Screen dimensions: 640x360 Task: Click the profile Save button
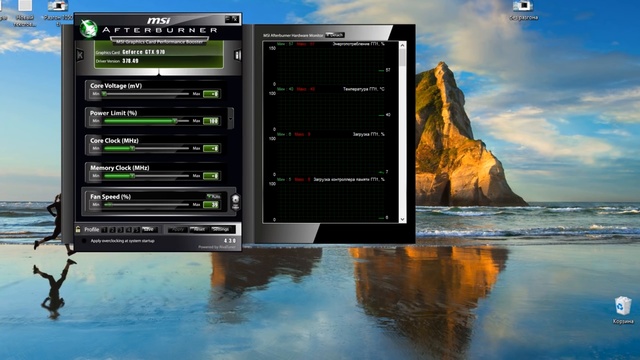[149, 230]
